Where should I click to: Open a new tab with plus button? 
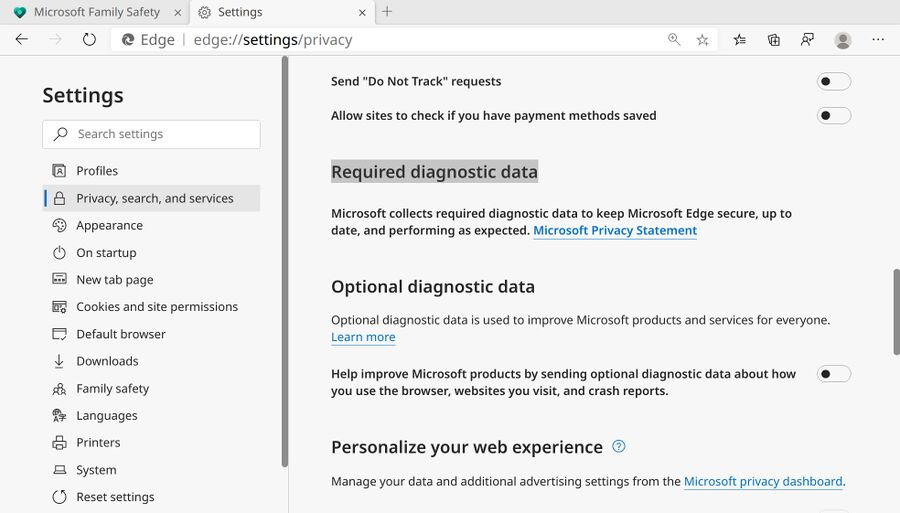tap(387, 11)
